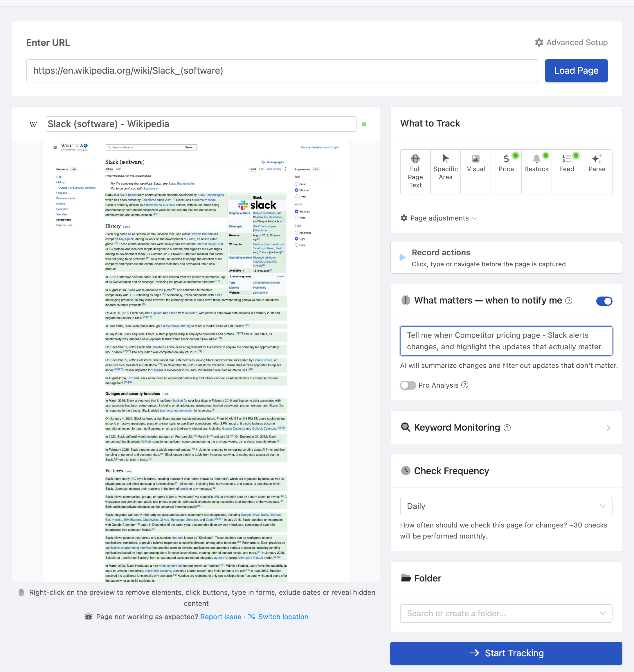This screenshot has width=634, height=672.
Task: Click the shuffle icon by Switch location
Action: click(252, 617)
